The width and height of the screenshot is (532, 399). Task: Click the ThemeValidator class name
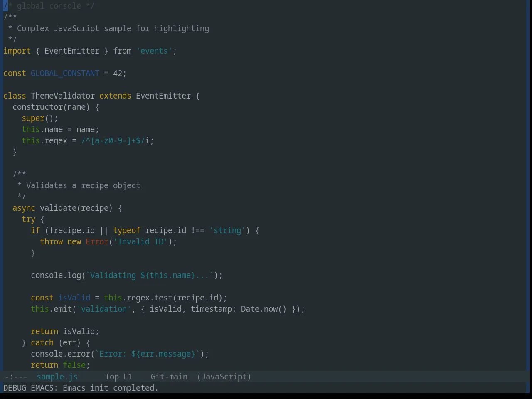[x=63, y=96]
